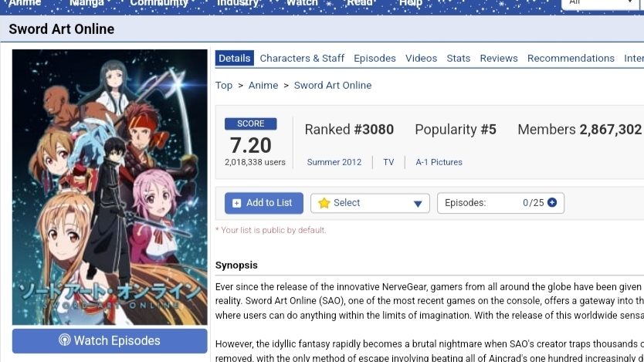Follow the Summer 2012 season link
The image size is (644, 362).
(x=334, y=162)
